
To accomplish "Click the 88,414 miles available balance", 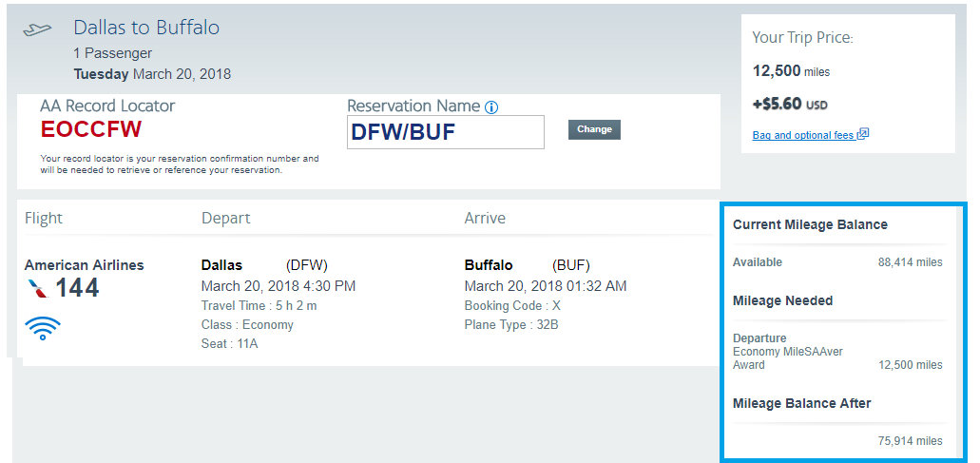I will coord(910,262).
